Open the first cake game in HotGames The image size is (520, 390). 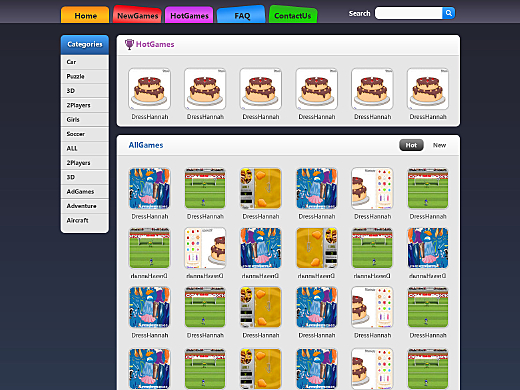[x=149, y=89]
